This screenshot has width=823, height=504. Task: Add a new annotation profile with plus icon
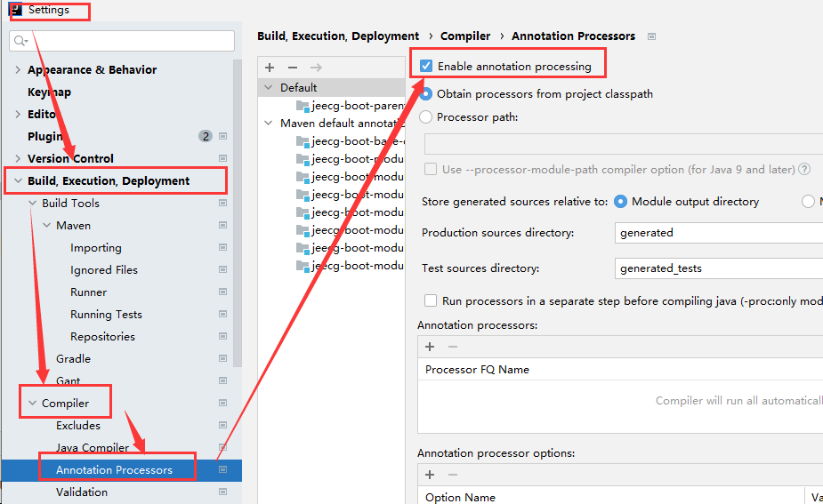270,68
